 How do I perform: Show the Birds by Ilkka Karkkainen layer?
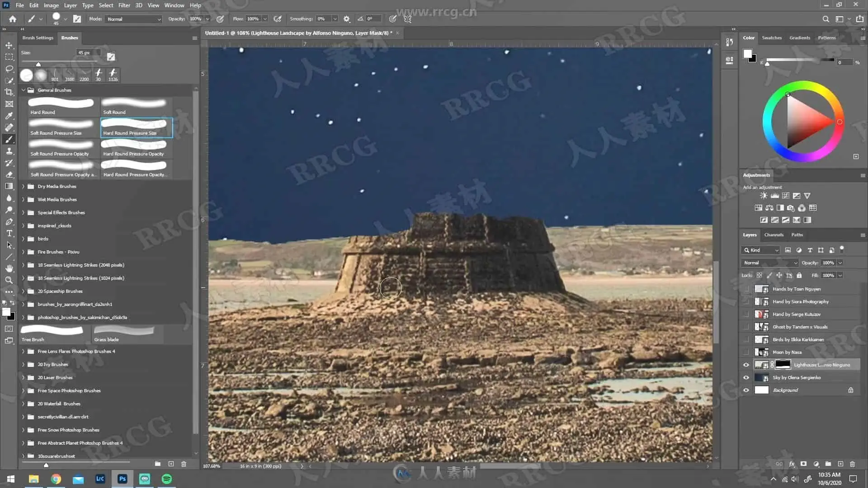(x=746, y=339)
